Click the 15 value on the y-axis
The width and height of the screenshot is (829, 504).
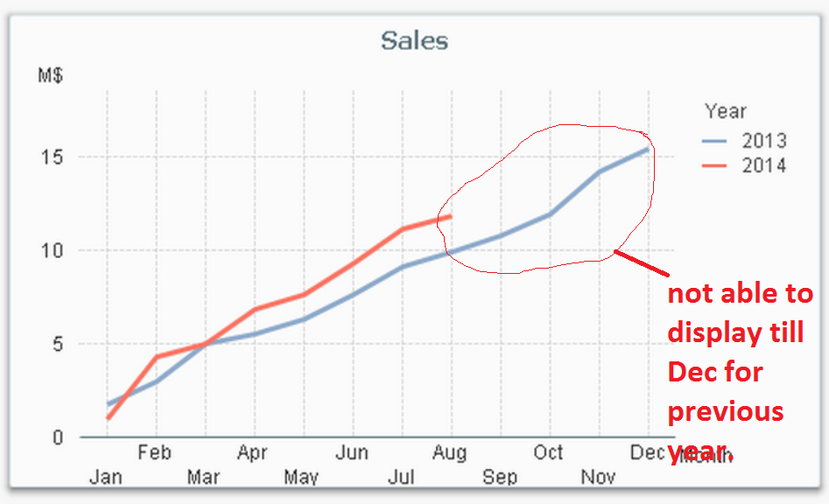[x=56, y=157]
